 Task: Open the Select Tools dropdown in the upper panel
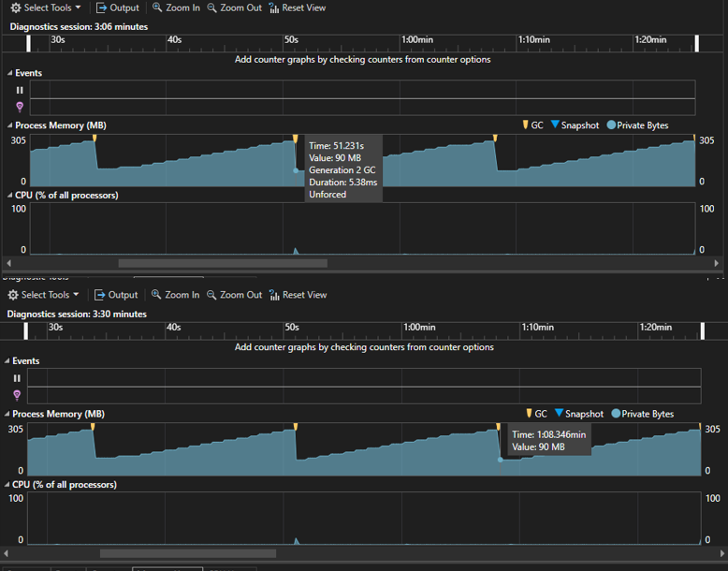click(45, 7)
